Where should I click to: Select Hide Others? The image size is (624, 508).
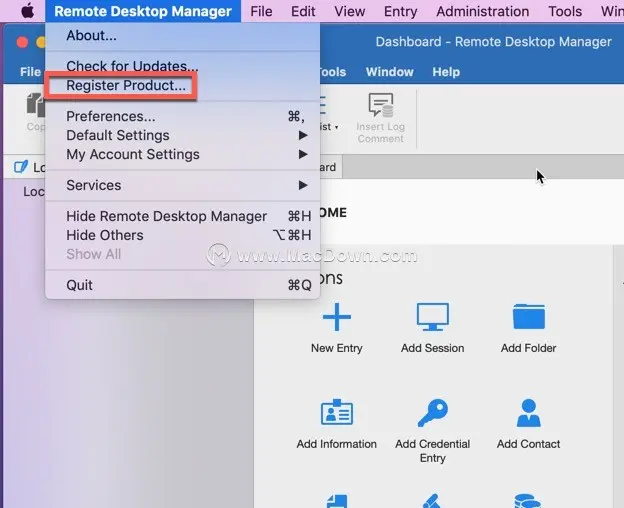coord(183,235)
